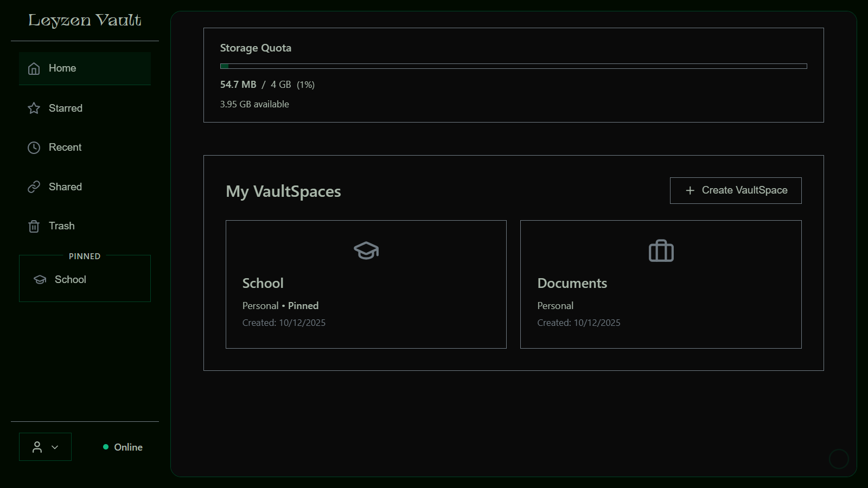Select the Home icon in the sidebar
The height and width of the screenshot is (488, 868).
[x=34, y=68]
